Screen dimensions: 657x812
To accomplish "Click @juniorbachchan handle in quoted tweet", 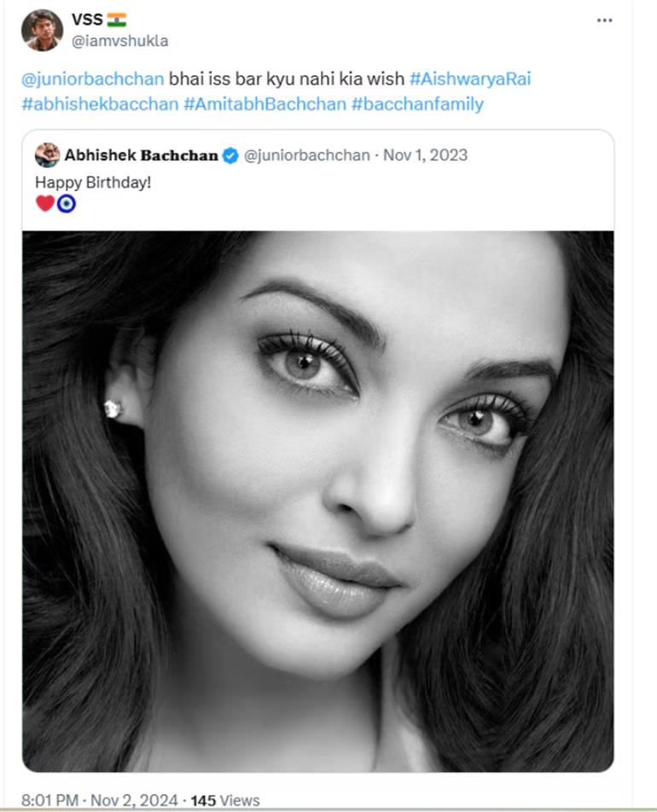I will 307,155.
